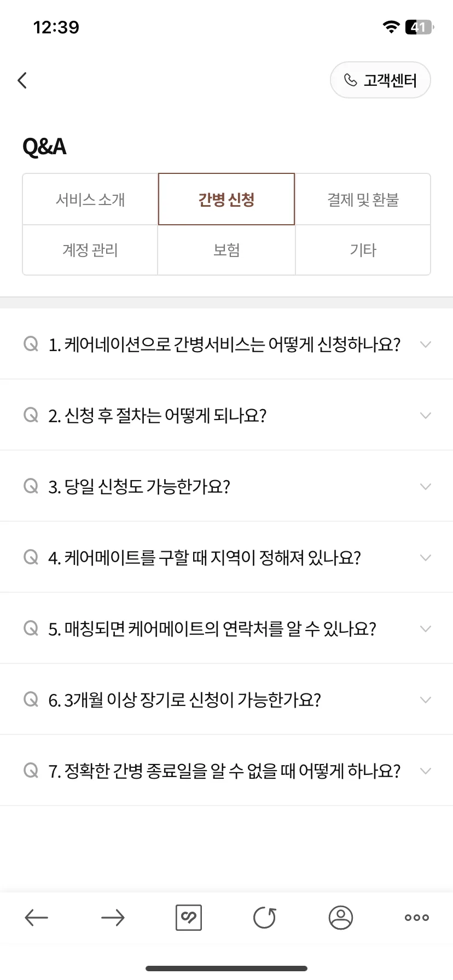
Task: Expand question 1 chevron about 간병서비스 신청
Action: [426, 345]
